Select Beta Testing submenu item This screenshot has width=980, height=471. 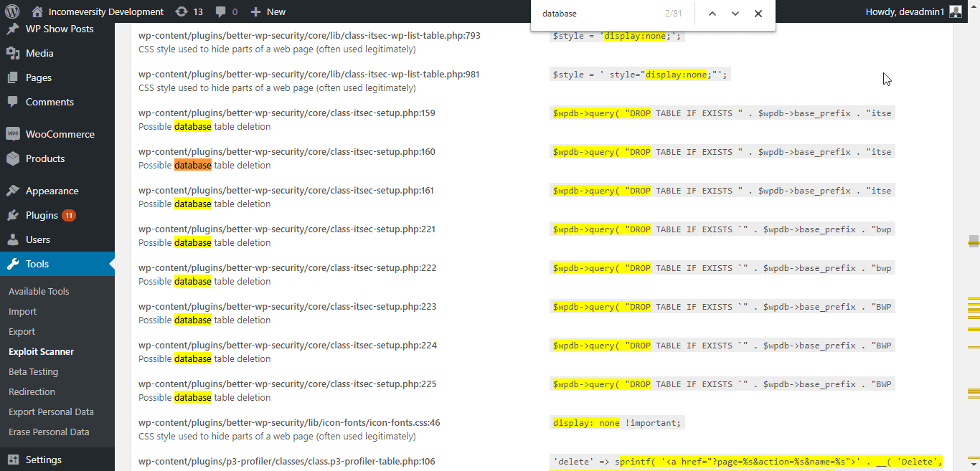(x=33, y=371)
